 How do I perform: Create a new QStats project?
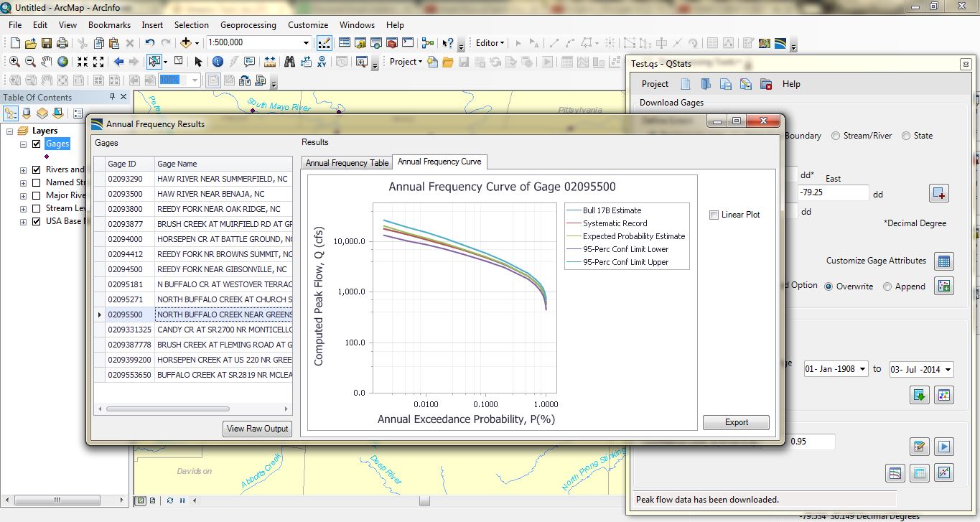[x=685, y=84]
